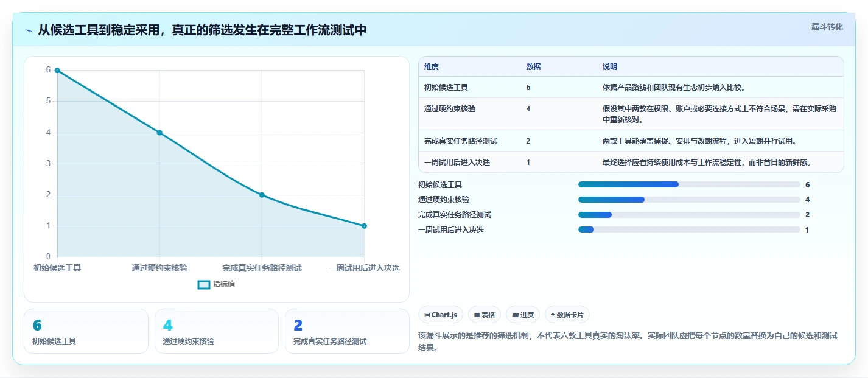Select the 数据卡片 tag chip

[567, 315]
